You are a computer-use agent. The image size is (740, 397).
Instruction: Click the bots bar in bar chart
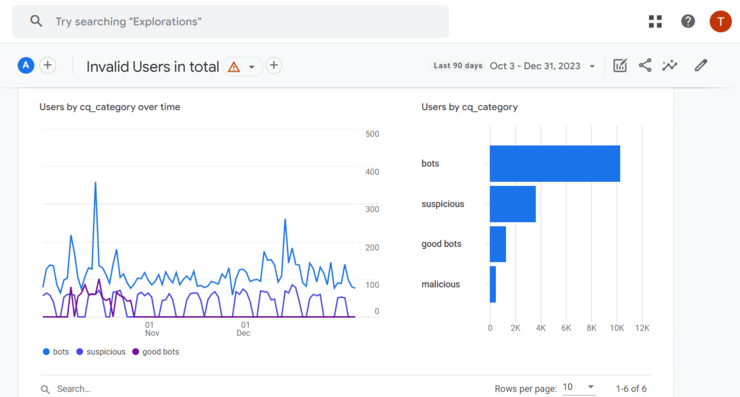tap(555, 163)
